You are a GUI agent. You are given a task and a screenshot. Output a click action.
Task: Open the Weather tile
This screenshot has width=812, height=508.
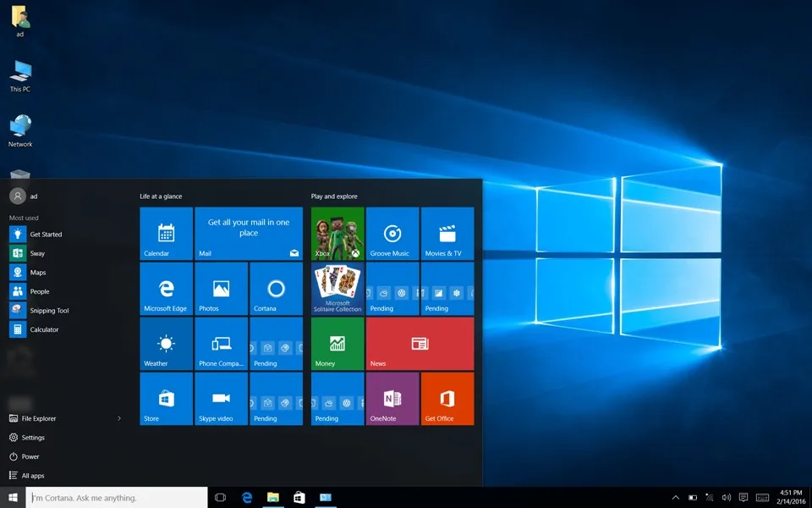coord(167,343)
